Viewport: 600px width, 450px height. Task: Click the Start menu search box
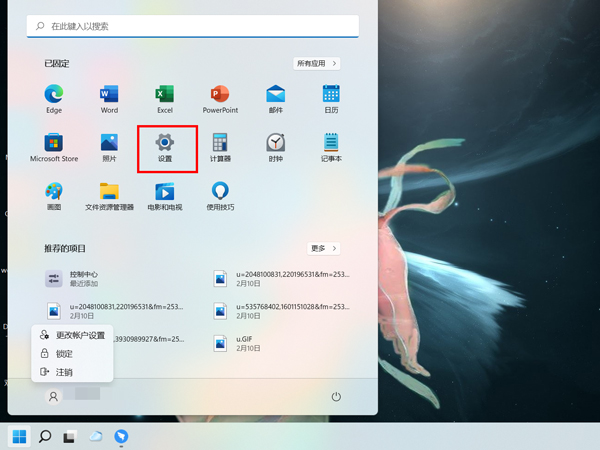192,26
